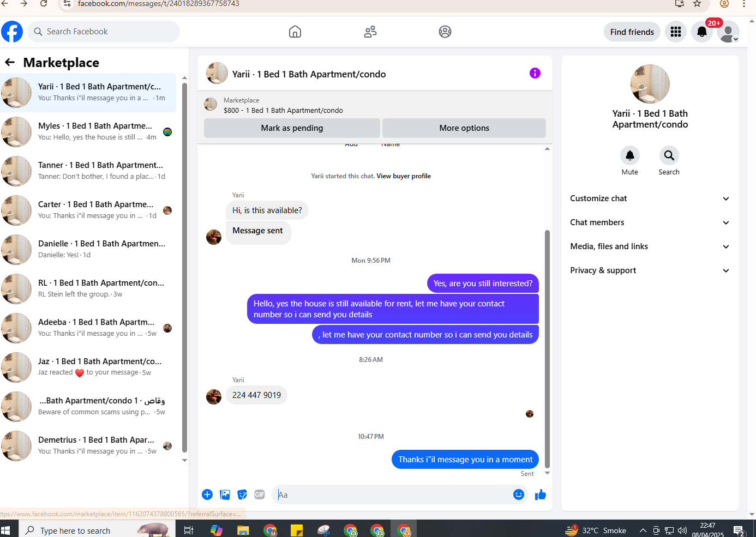The image size is (756, 537).
Task: Click Mark as pending
Action: [x=292, y=128]
